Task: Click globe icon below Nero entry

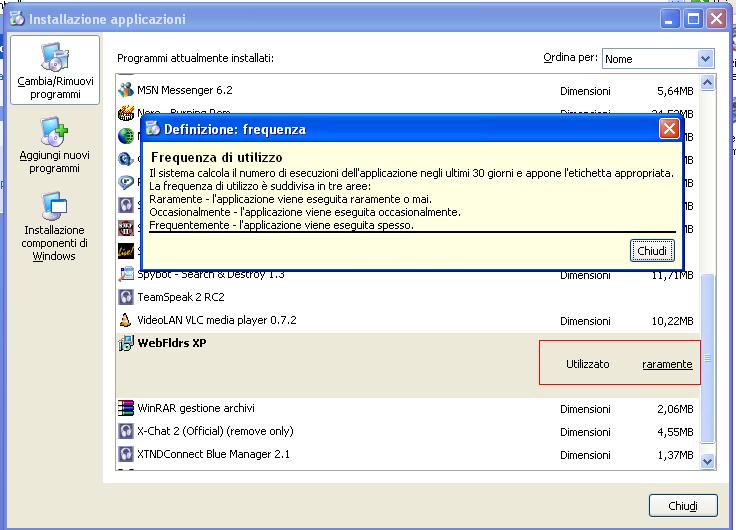Action: [x=126, y=136]
